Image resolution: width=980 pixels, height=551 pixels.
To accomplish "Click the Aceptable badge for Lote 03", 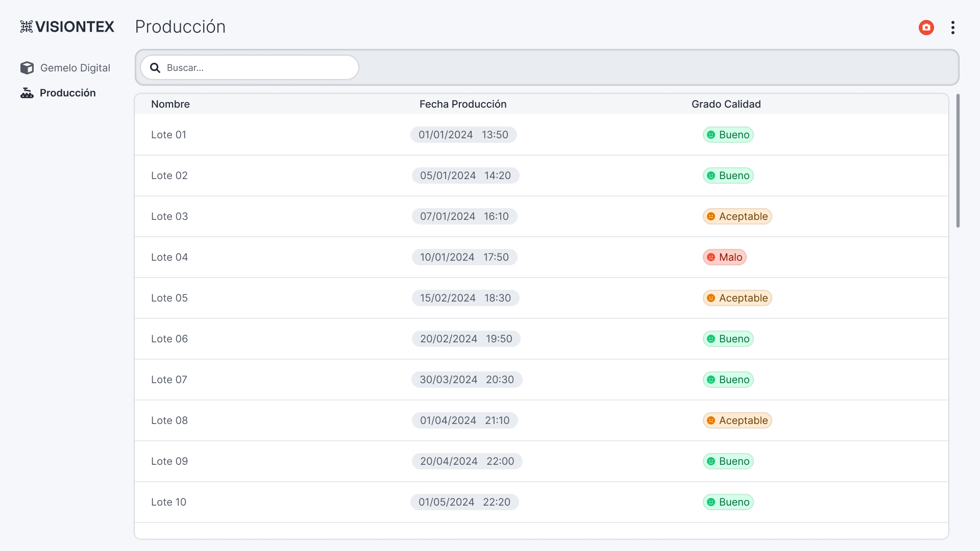I will (738, 216).
